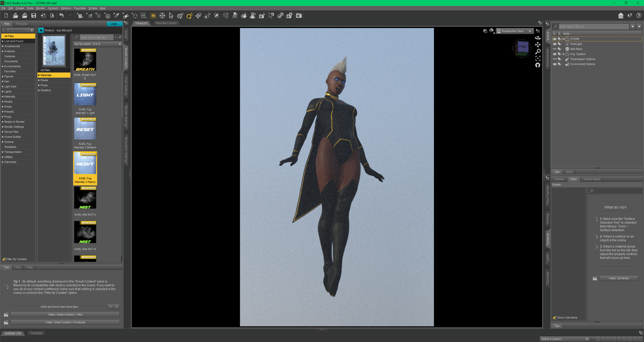Click the Video: Surfaces button

pos(619,278)
